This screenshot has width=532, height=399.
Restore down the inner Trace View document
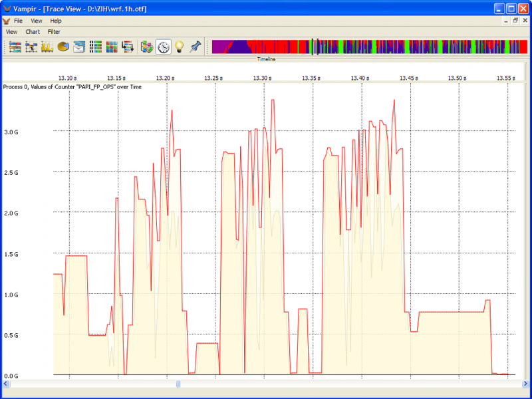point(515,21)
